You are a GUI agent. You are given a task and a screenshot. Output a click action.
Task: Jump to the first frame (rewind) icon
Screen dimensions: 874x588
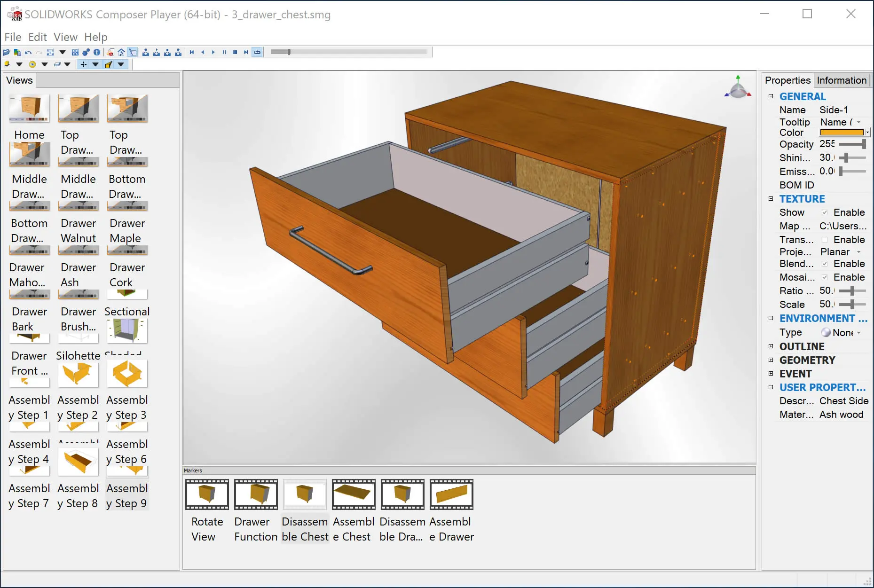[192, 52]
